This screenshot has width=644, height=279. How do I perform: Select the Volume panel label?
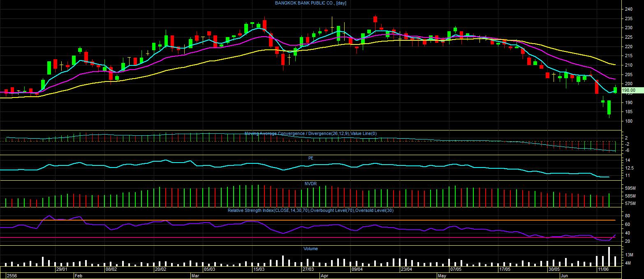[311, 249]
